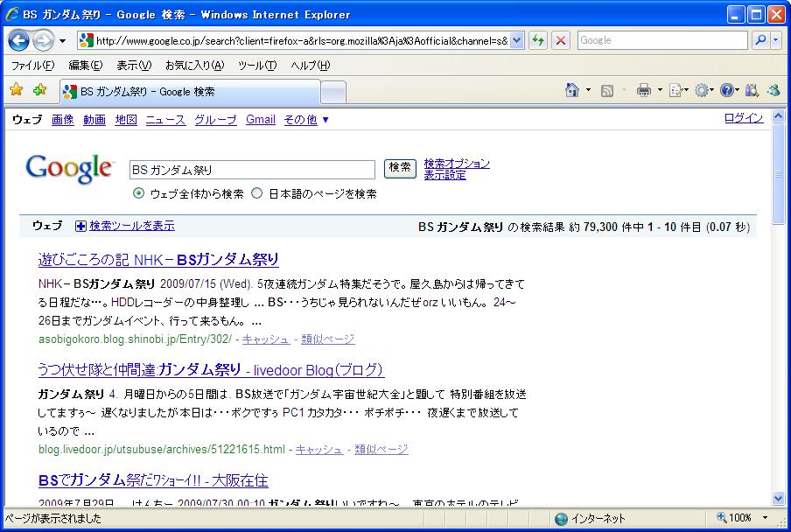This screenshot has height=532, width=791.
Task: Refresh the page with green arrows button
Action: click(x=538, y=40)
